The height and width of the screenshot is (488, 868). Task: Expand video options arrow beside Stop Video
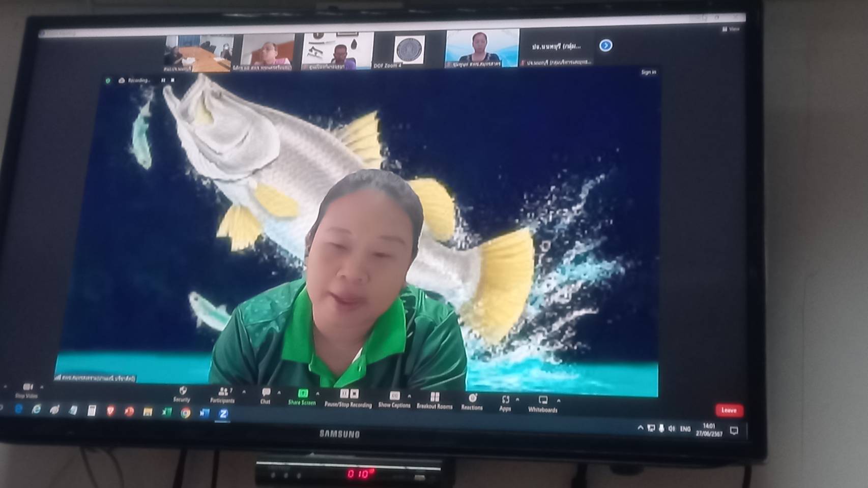[x=42, y=387]
